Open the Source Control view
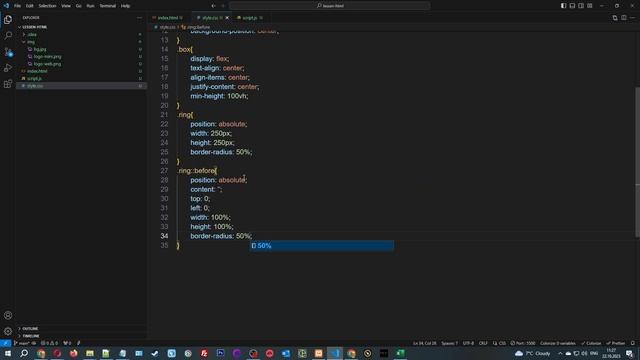This screenshot has height=360, width=640. pos(8,52)
